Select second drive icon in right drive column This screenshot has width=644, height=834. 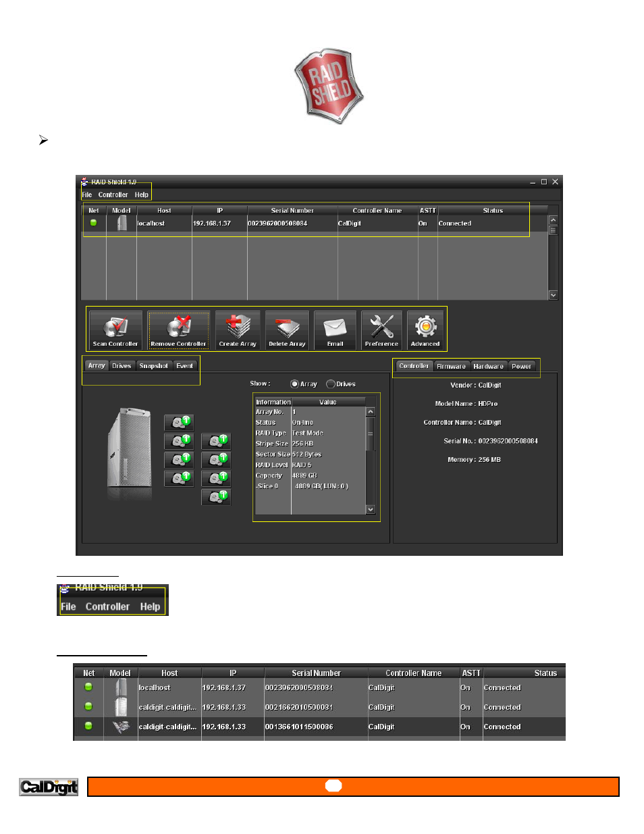216,460
